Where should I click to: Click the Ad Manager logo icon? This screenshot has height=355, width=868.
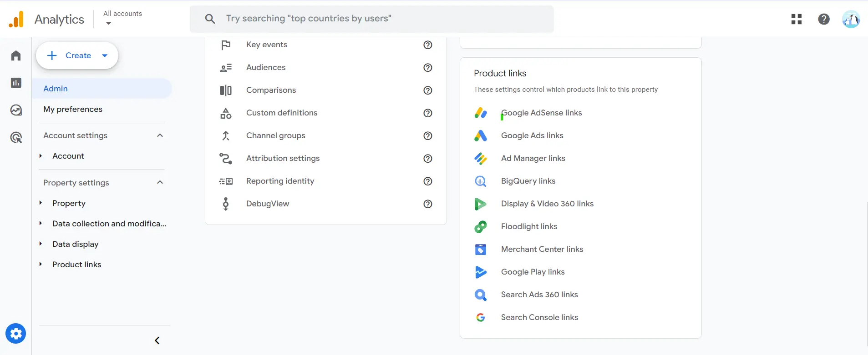[x=481, y=158]
